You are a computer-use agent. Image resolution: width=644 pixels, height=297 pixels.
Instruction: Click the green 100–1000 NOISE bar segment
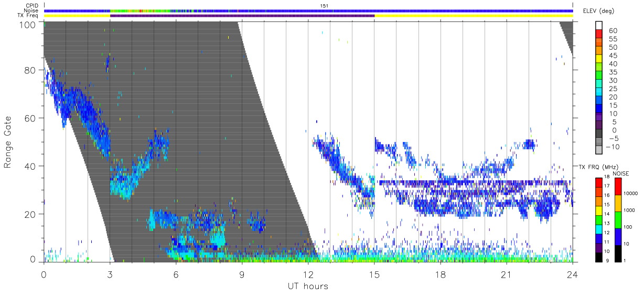click(617, 220)
